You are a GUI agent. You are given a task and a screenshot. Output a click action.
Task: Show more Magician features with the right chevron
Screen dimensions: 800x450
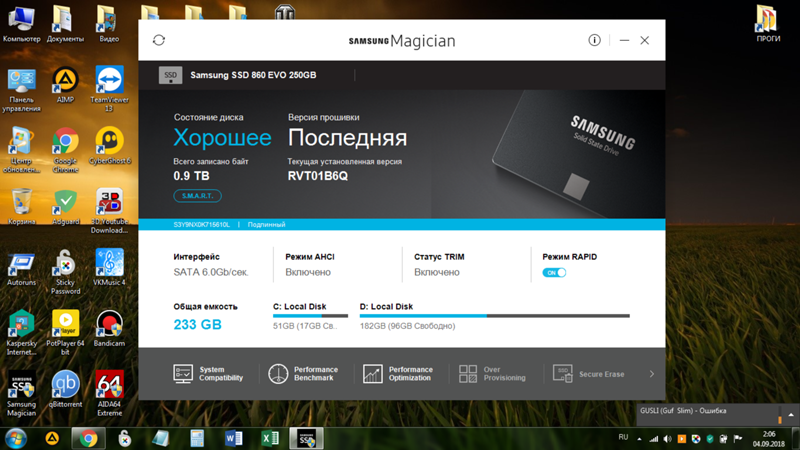click(x=652, y=374)
